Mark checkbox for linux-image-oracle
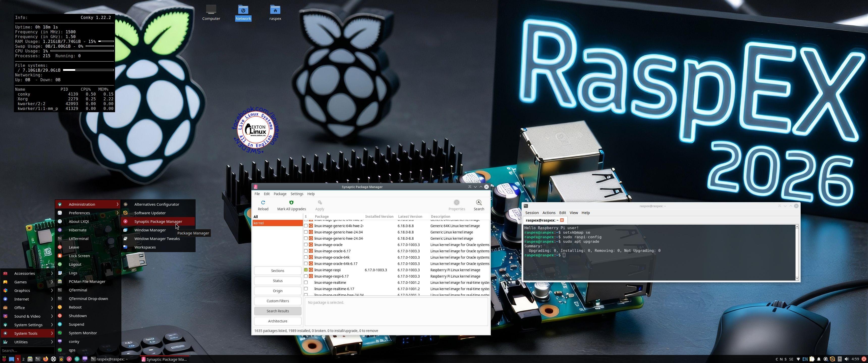 coord(306,245)
